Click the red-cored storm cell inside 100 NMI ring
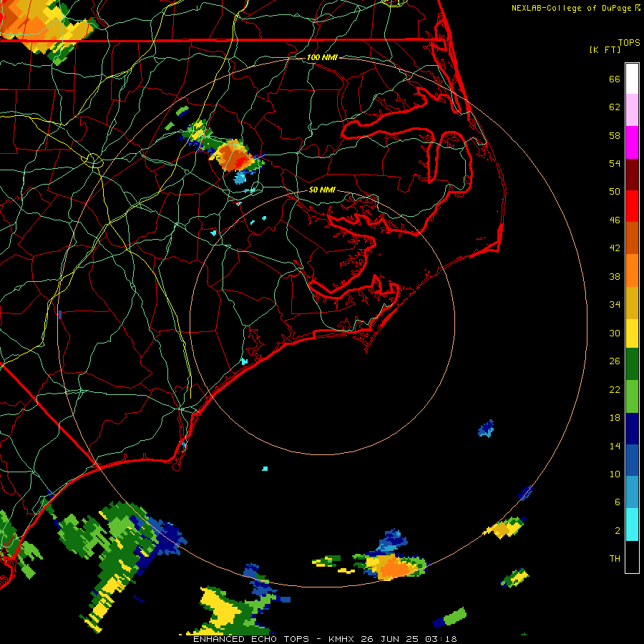 pos(235,157)
